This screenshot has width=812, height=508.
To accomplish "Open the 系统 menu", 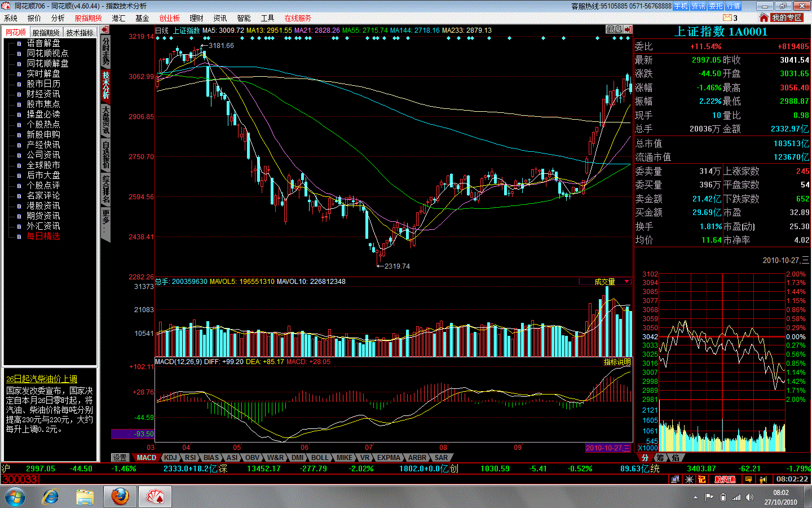I will click(11, 18).
